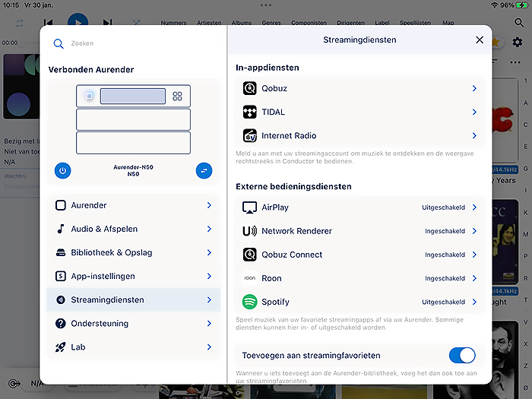Toggle Spotify Uitgeschakeld status
This screenshot has height=399, width=532.
coord(443,302)
